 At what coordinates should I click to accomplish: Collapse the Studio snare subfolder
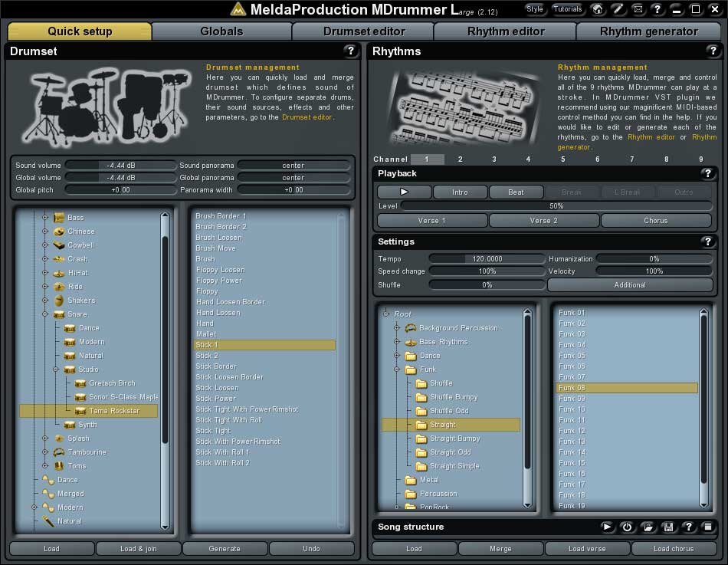point(56,370)
